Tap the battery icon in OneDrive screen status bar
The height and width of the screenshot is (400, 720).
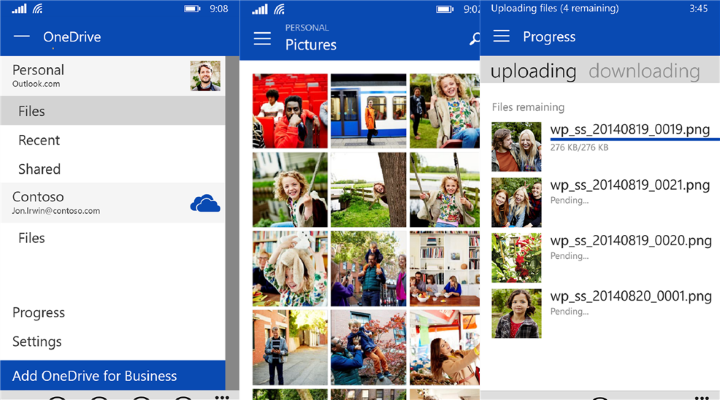192,9
